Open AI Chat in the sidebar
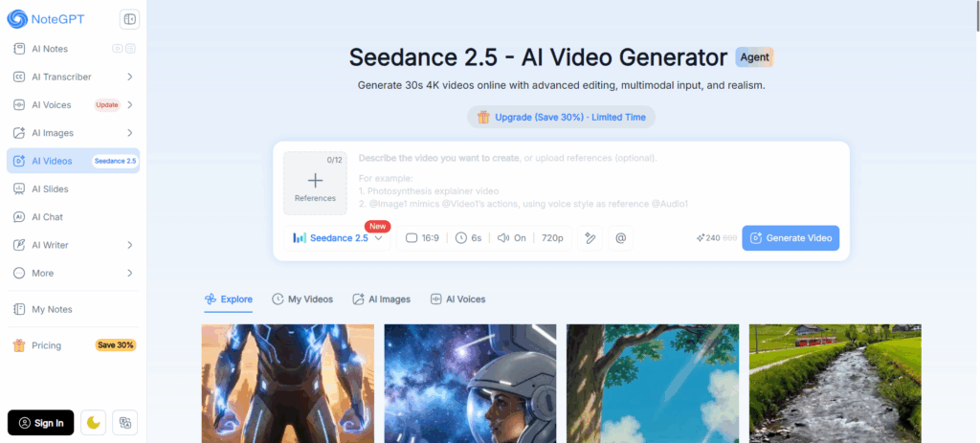This screenshot has height=443, width=980. pyautogui.click(x=73, y=217)
